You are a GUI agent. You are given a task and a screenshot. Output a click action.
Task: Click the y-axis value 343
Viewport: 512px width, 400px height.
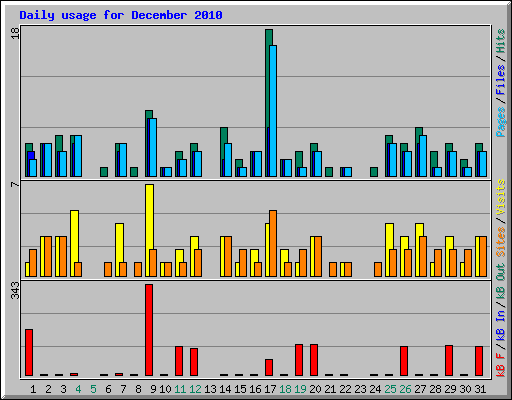(15, 290)
